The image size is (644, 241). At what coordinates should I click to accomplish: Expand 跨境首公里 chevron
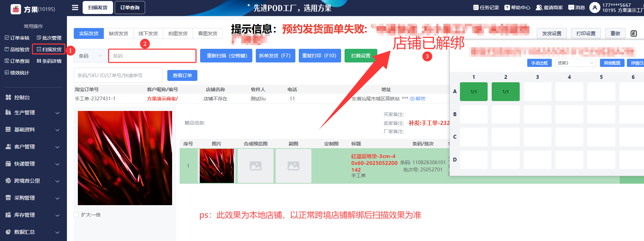57,181
